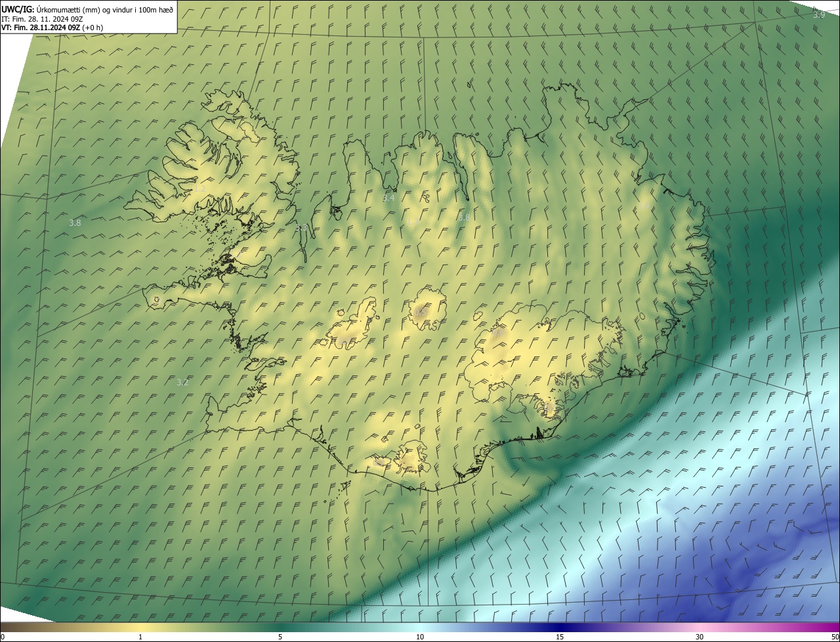Click the color scale tick label 10

tap(420, 637)
